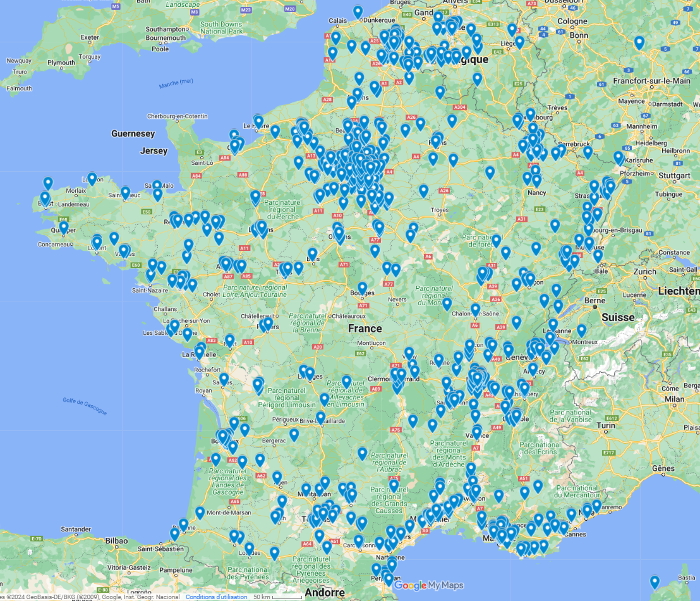This screenshot has height=601, width=700.
Task: Click the pin at Le Havre
Action: click(258, 121)
